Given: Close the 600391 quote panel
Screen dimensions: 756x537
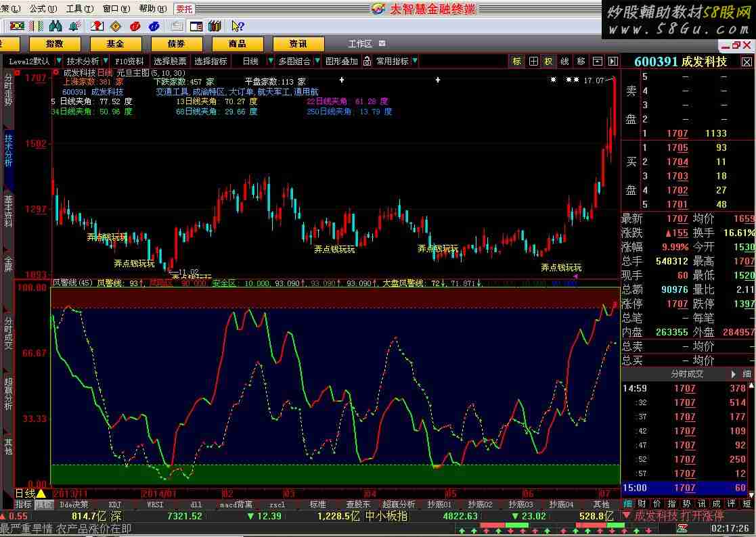Looking at the screenshot, I should click(x=747, y=62).
